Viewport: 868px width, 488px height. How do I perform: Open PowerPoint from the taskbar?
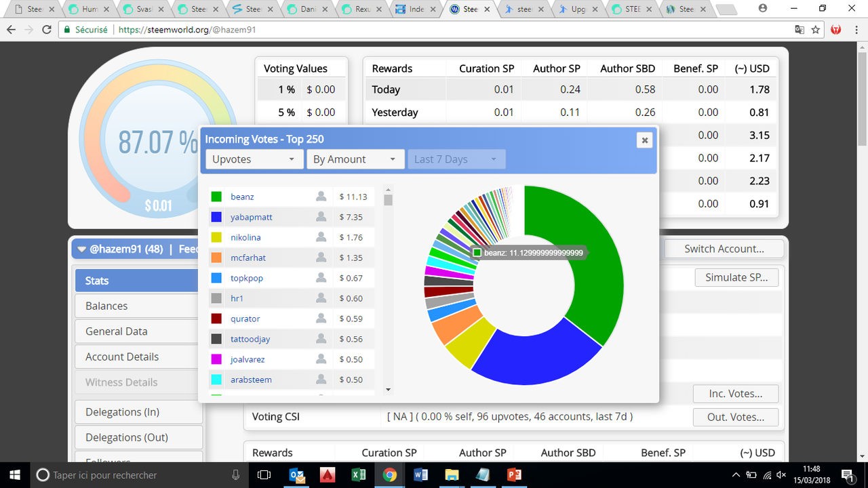513,474
